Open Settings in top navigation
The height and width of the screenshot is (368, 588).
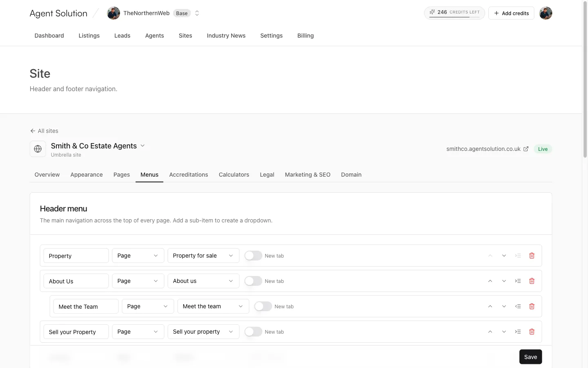pyautogui.click(x=272, y=36)
